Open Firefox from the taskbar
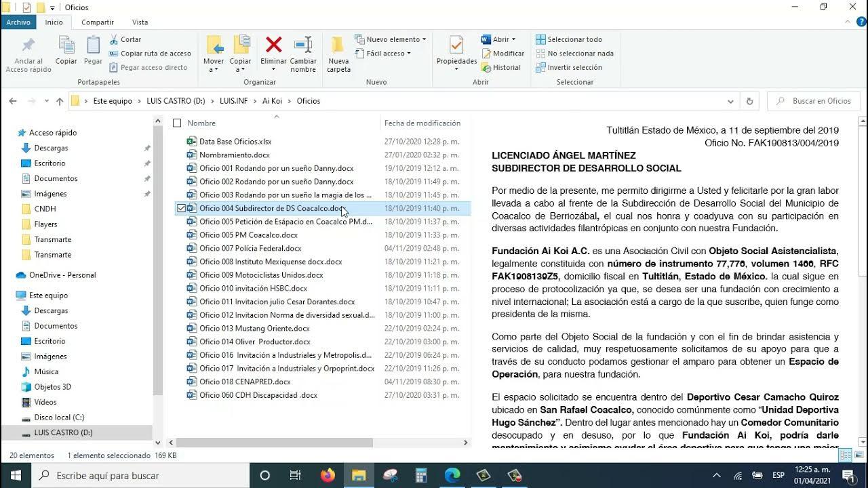The width and height of the screenshot is (868, 488). [x=328, y=475]
